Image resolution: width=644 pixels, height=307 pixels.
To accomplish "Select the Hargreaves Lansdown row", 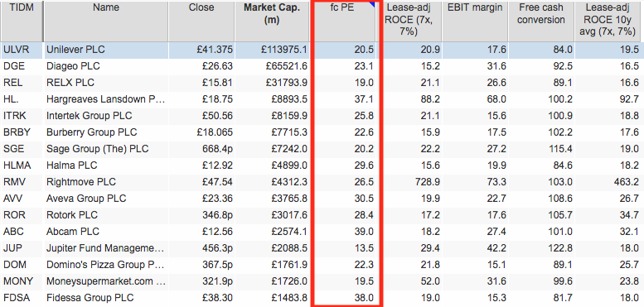I will tap(322, 99).
